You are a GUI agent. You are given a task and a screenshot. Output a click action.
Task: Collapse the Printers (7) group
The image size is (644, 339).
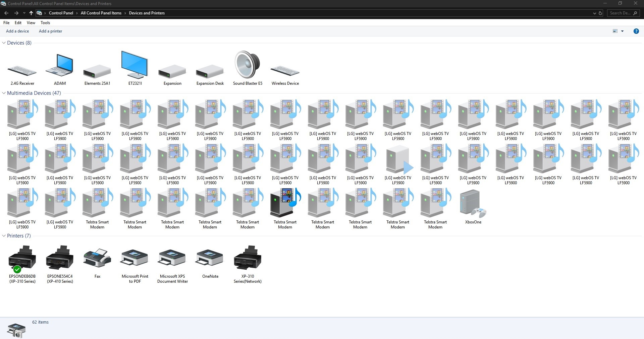[4, 236]
